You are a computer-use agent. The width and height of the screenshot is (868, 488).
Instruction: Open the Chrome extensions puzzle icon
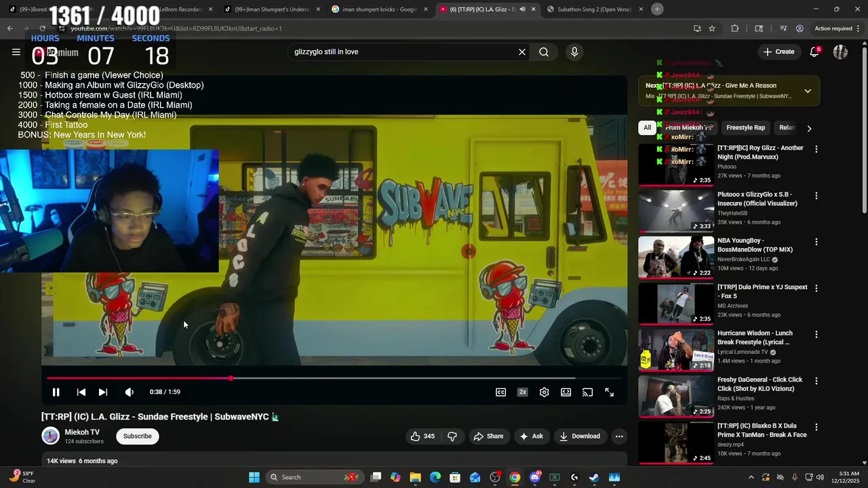click(x=735, y=28)
